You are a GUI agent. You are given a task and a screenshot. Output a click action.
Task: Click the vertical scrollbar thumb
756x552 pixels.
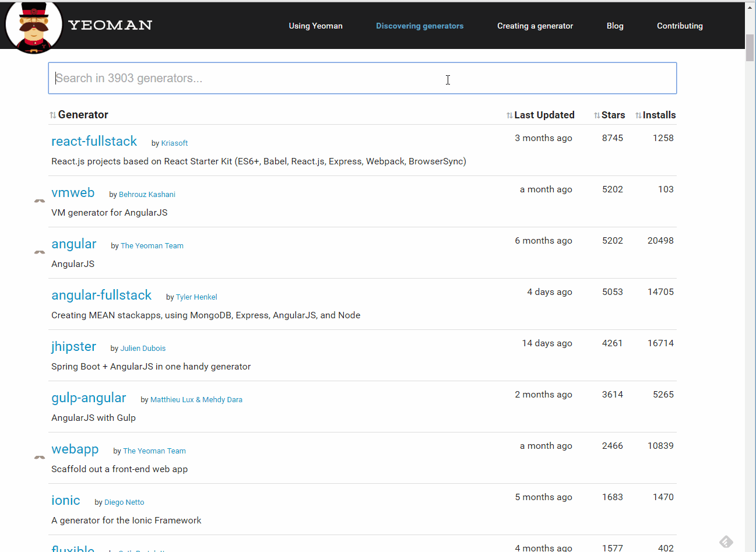(750, 47)
